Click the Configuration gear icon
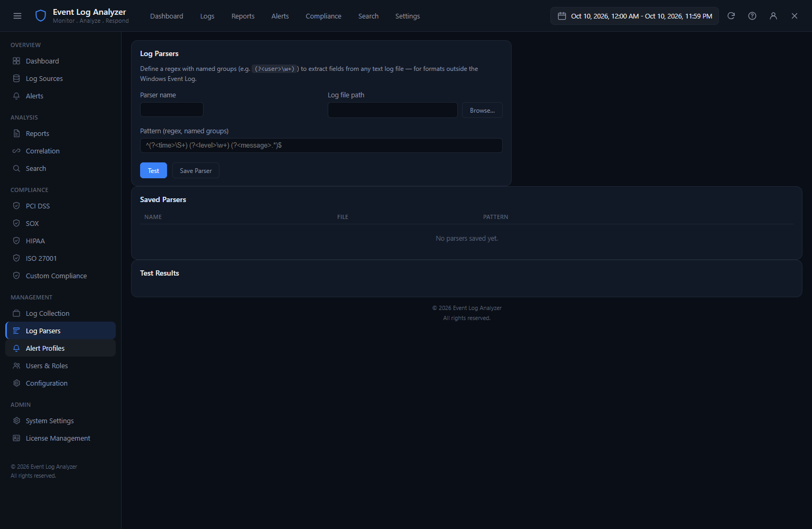This screenshot has width=812, height=529. (16, 383)
